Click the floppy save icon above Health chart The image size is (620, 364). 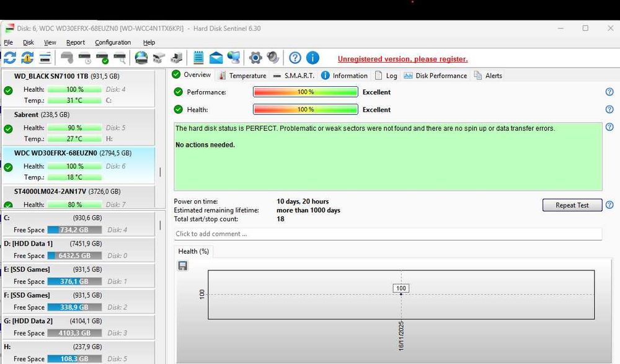pyautogui.click(x=183, y=265)
